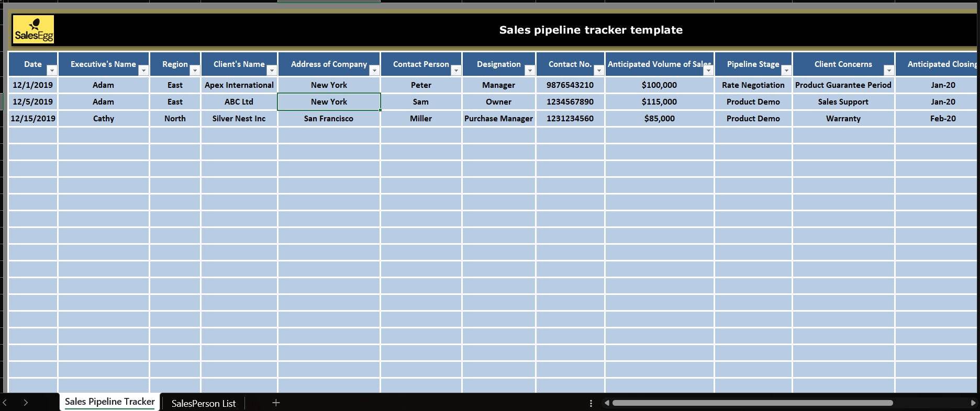Select the Sam contact person cell
The image size is (980, 411).
pyautogui.click(x=421, y=101)
